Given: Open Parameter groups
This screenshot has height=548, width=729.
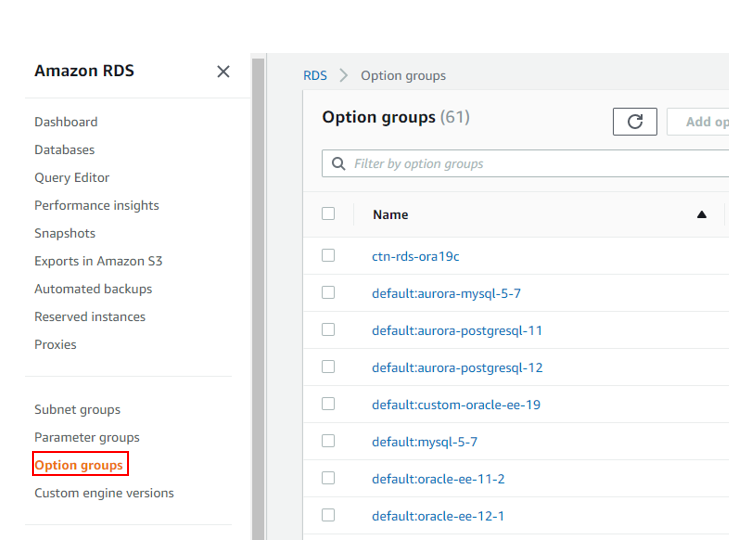Looking at the screenshot, I should tap(87, 437).
